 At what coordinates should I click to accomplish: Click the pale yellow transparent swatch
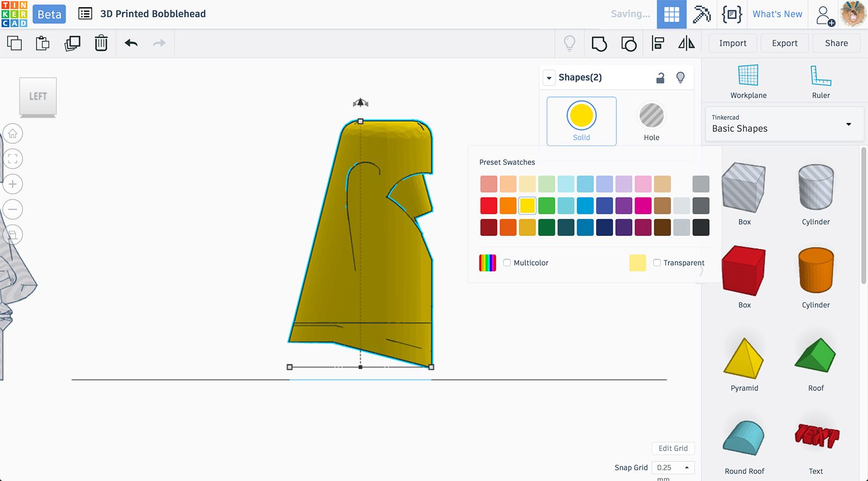[x=637, y=262]
